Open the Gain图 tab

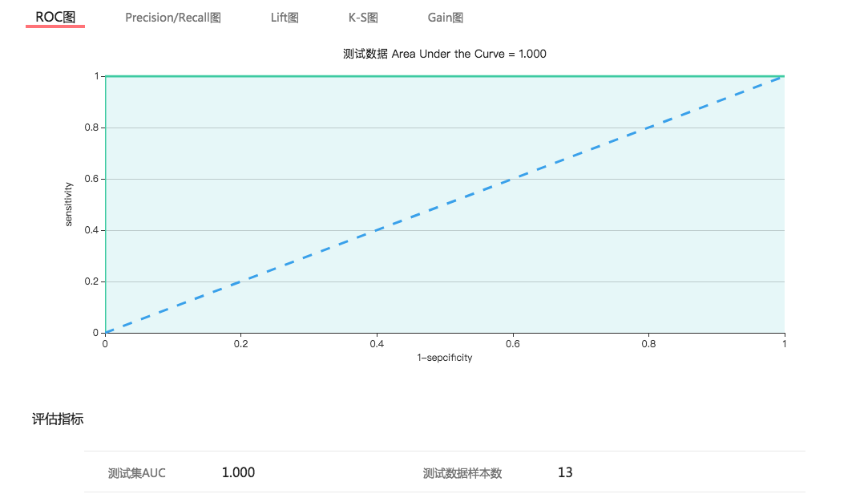click(446, 18)
